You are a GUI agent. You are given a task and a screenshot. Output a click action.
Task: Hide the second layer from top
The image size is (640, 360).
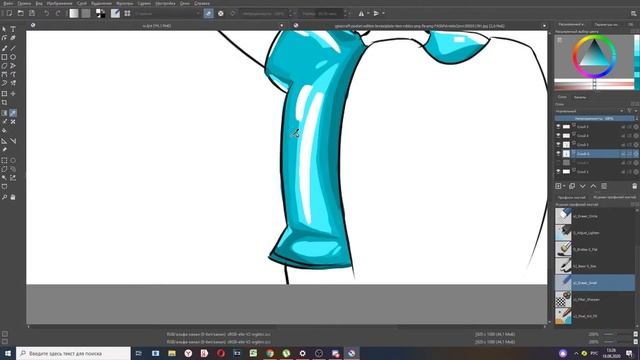point(558,136)
